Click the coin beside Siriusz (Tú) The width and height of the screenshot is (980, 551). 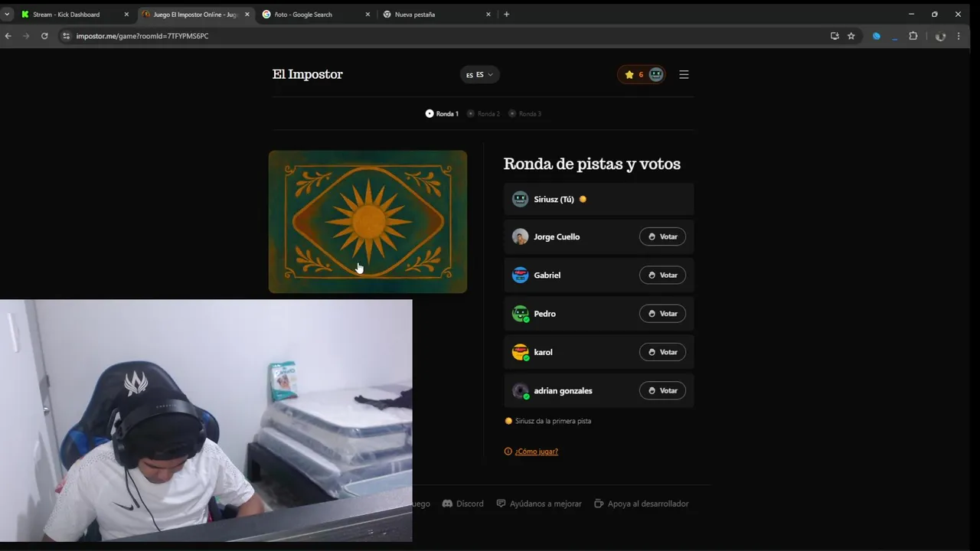583,199
